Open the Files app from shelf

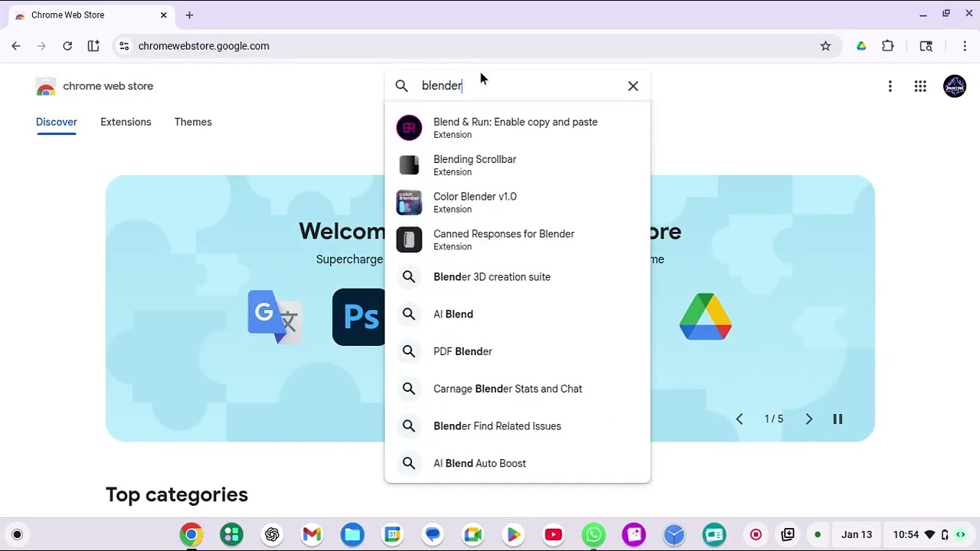pos(352,534)
